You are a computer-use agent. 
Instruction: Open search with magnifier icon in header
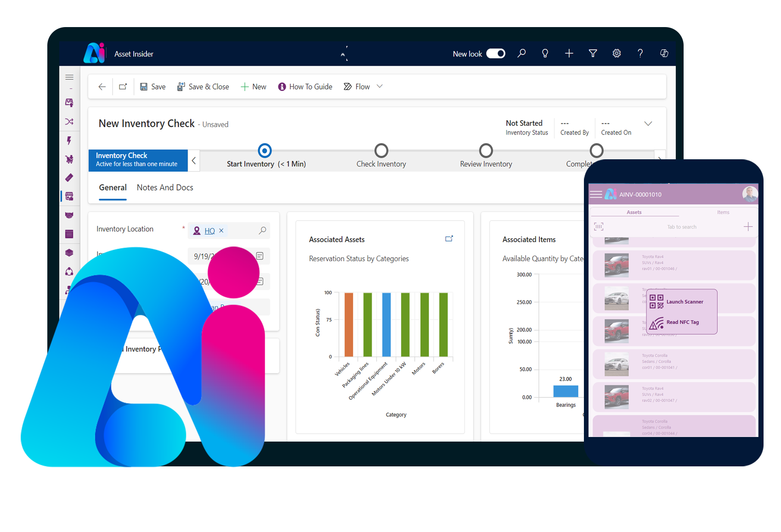tap(521, 53)
